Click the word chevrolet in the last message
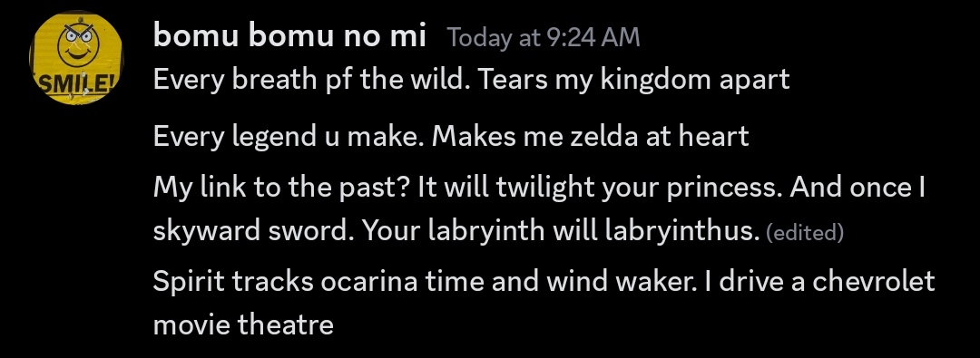Screen dimensions: 980x358 (x=874, y=281)
